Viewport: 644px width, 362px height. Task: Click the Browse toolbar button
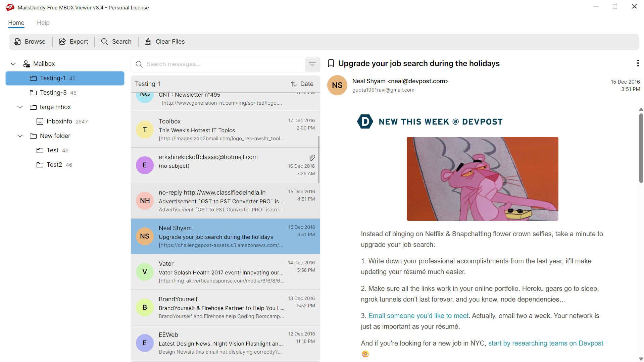pos(30,42)
